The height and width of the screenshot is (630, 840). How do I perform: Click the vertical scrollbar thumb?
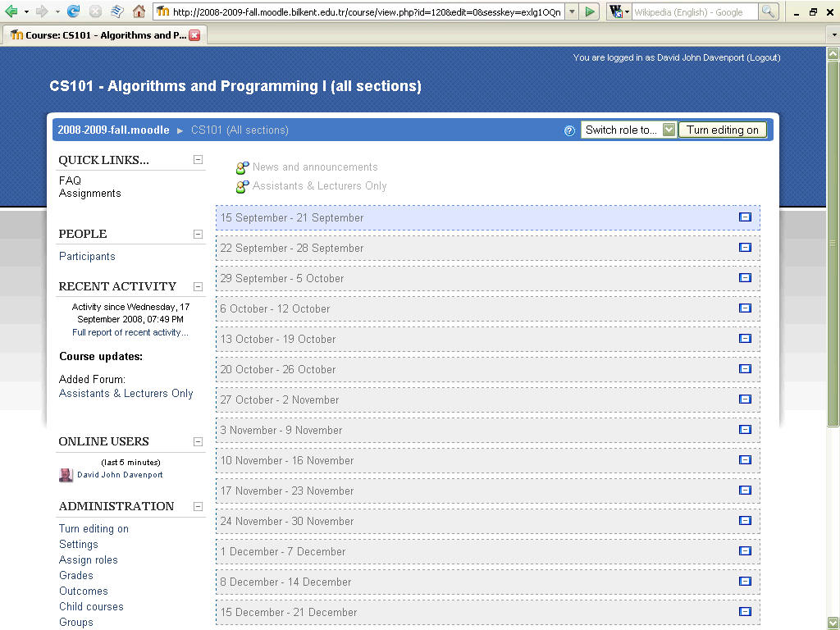click(x=833, y=243)
